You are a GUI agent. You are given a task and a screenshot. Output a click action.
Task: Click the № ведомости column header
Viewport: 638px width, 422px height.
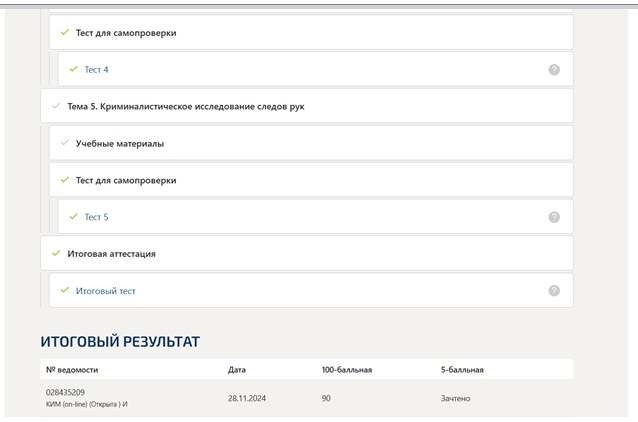point(72,370)
